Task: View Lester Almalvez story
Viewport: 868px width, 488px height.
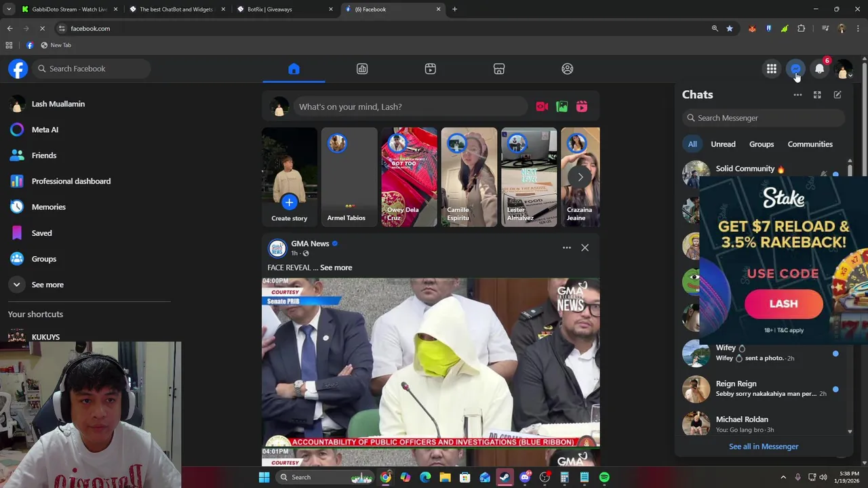Action: coord(529,177)
